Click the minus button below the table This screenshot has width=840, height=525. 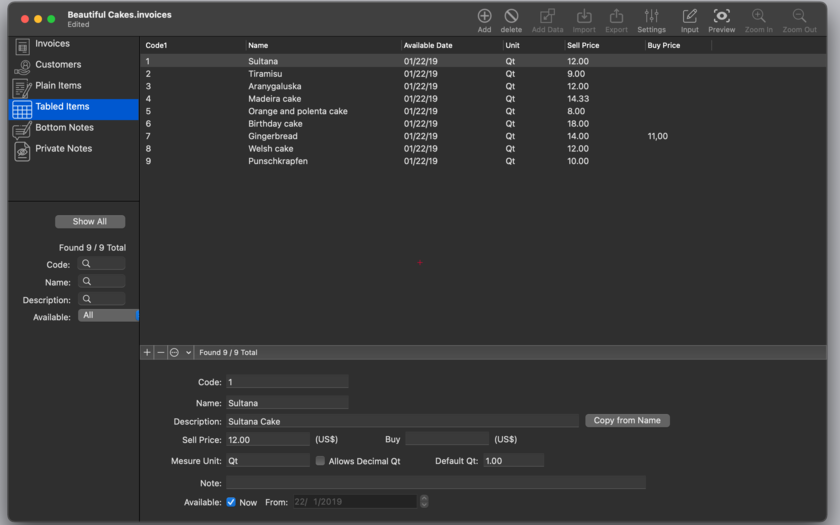pos(161,352)
